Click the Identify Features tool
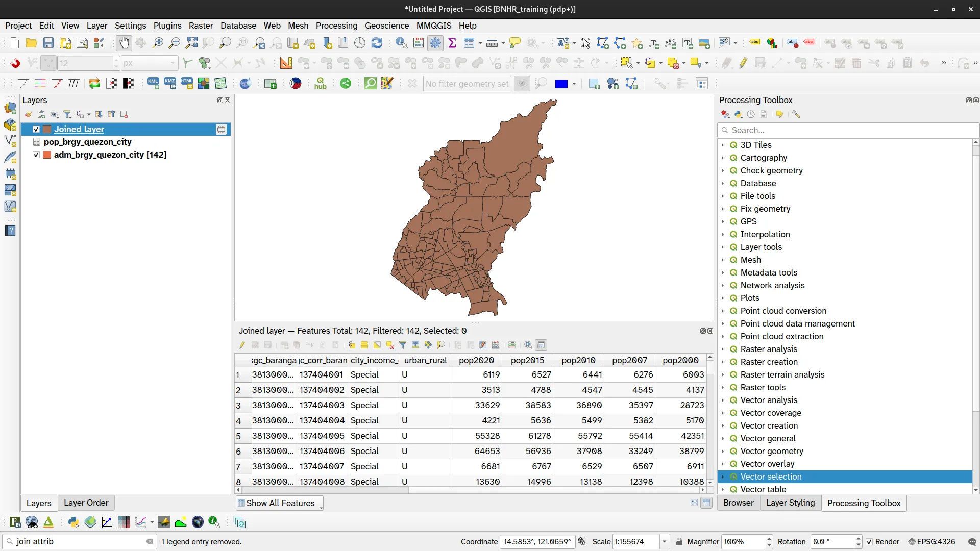Image resolution: width=980 pixels, height=551 pixels. pyautogui.click(x=401, y=43)
